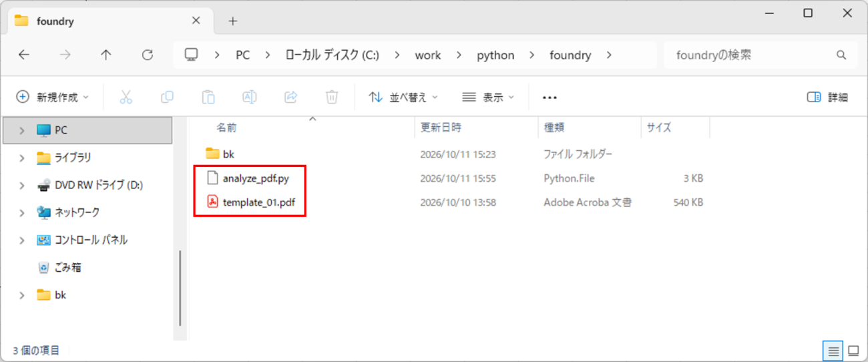Switch to large thumbnails view icon
Screen dimensions: 868x362
pos(853,351)
